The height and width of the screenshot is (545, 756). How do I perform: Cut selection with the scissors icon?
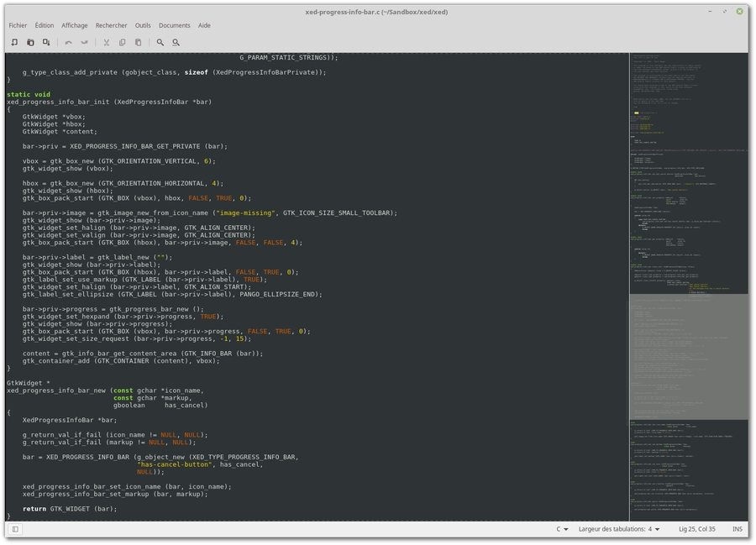[x=106, y=42]
